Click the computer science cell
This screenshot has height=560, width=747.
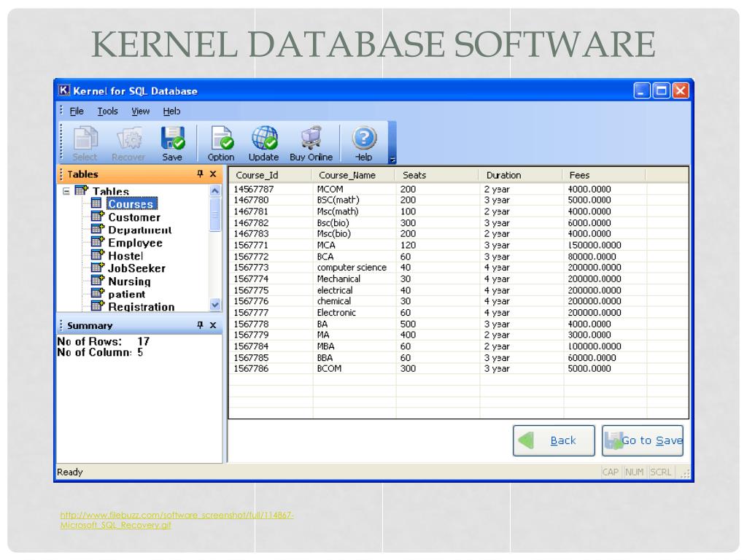tap(352, 268)
